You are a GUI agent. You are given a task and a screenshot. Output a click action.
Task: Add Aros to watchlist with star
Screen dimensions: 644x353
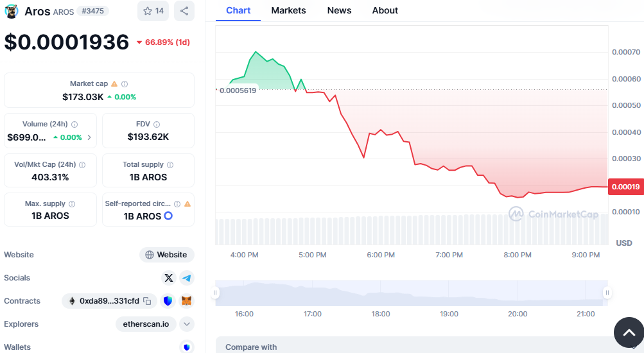tap(153, 11)
